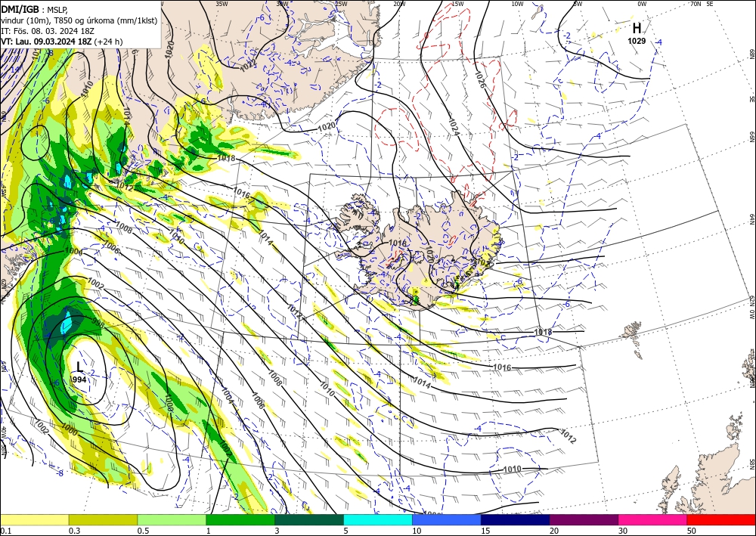Pick the dark green 3–5 legend swatch
This screenshot has width=756, height=536.
[309, 519]
